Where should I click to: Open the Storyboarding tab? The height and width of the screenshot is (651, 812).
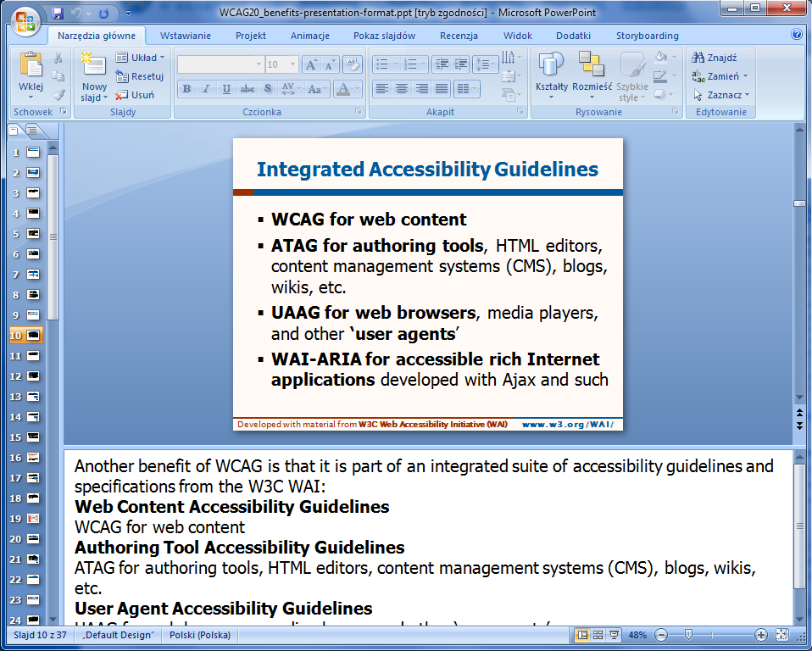tap(648, 36)
